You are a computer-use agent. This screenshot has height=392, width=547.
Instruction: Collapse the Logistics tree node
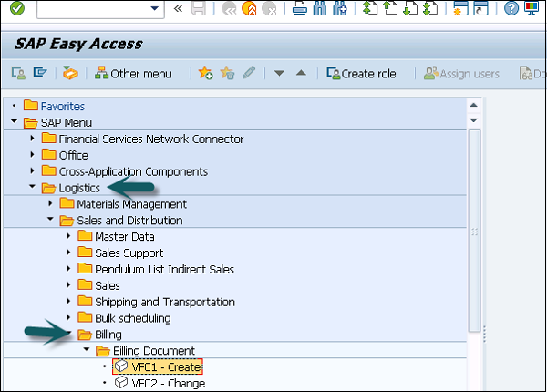pos(33,188)
